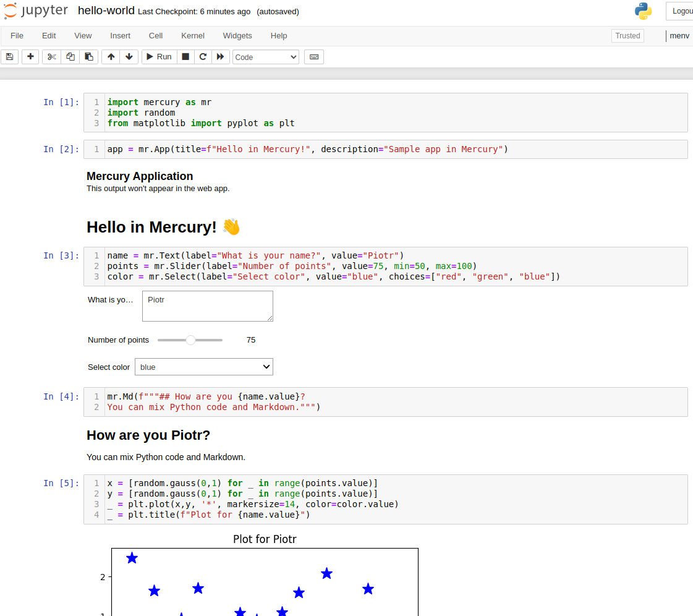Click the hello-world notebook title to rename it
The height and width of the screenshot is (616, 693).
[x=106, y=11]
